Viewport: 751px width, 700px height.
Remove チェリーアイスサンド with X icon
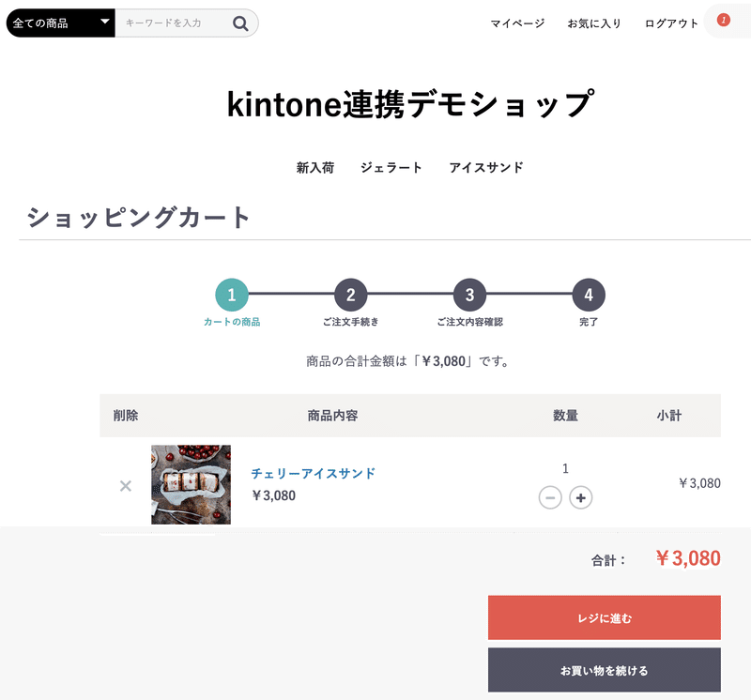pyautogui.click(x=126, y=486)
